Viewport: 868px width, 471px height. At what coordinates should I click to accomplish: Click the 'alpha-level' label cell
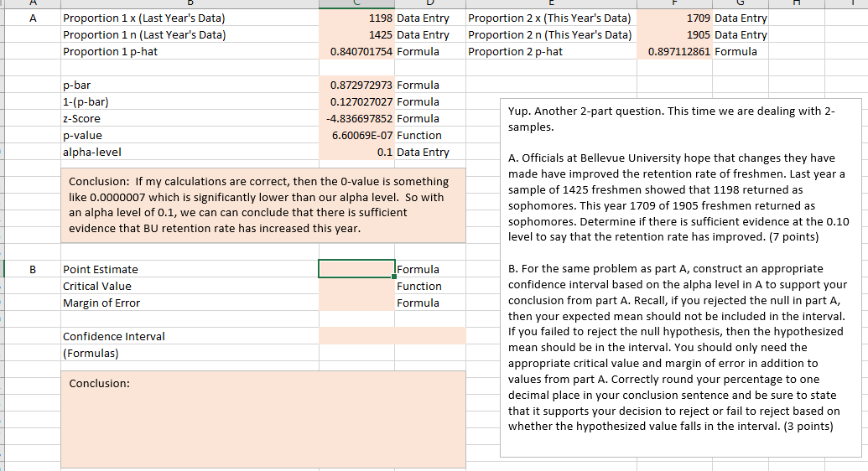(x=190, y=152)
